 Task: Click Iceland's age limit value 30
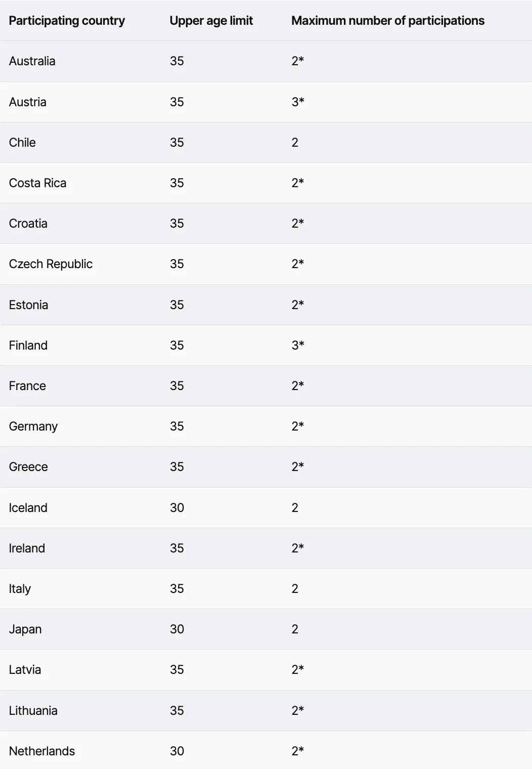(177, 508)
